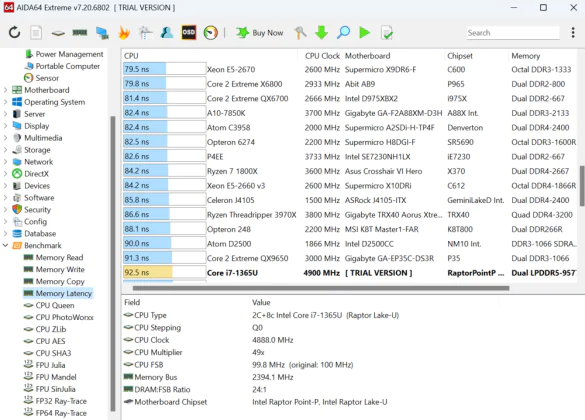Start System Stability Test flame icon
This screenshot has height=420, width=585.
tap(124, 33)
